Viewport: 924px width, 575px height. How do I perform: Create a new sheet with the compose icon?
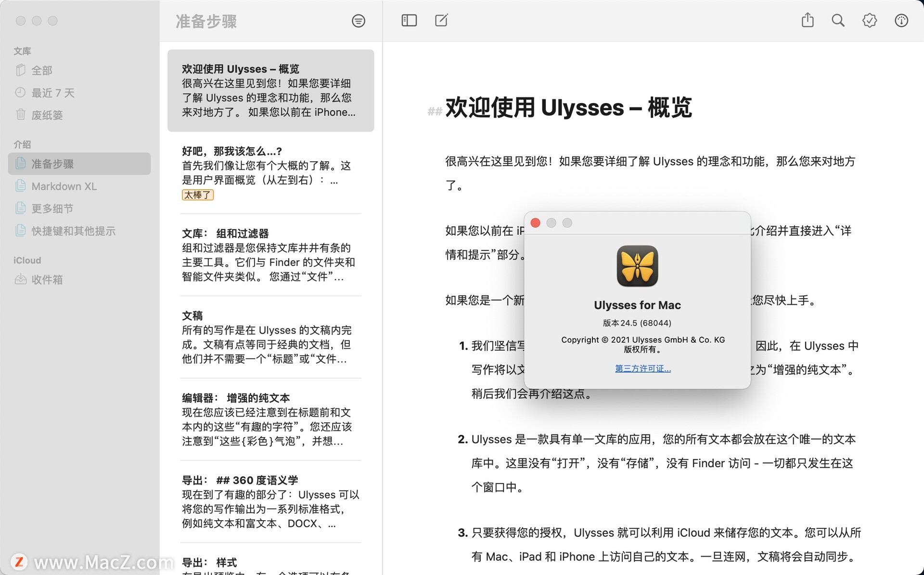[441, 20]
